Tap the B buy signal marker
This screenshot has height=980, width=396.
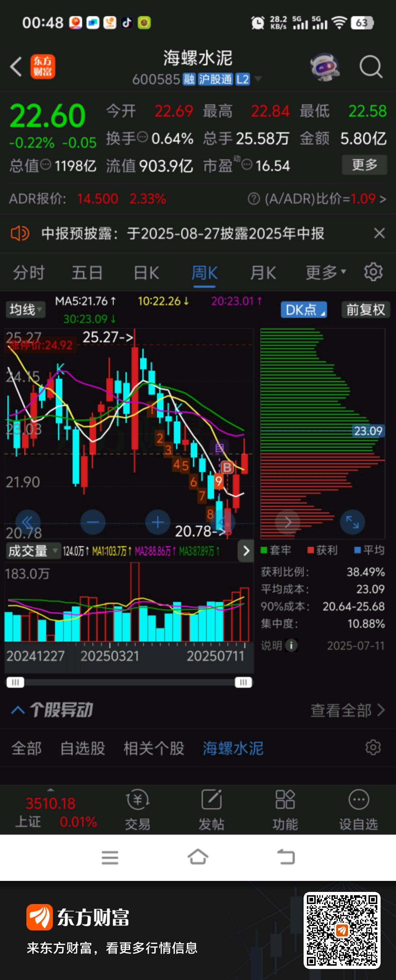(227, 467)
